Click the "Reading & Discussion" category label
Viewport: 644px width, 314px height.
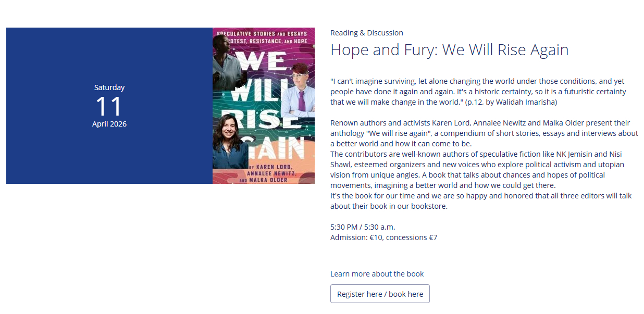coord(366,33)
